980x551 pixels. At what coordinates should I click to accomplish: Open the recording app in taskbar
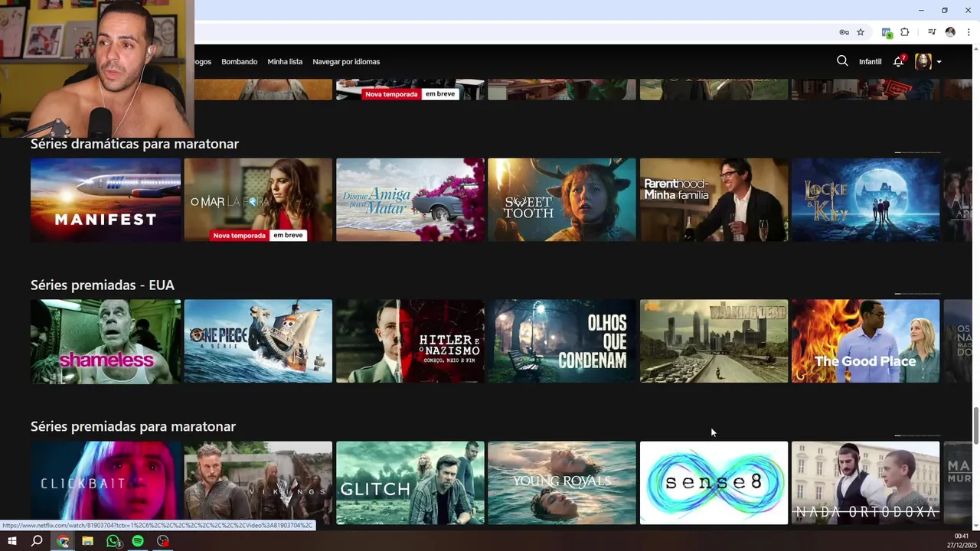click(162, 541)
